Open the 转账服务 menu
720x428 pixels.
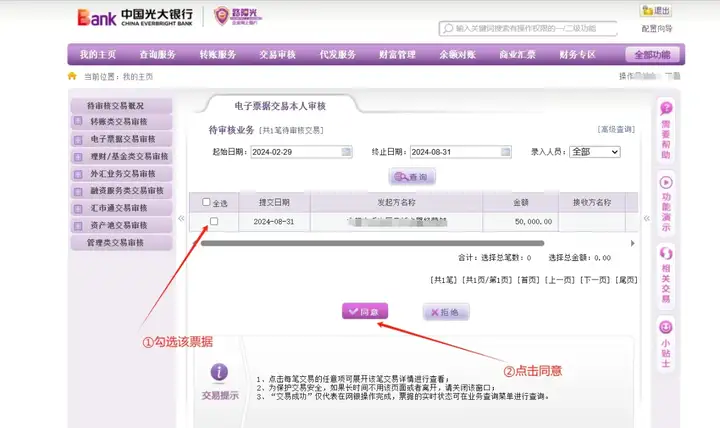[218, 55]
